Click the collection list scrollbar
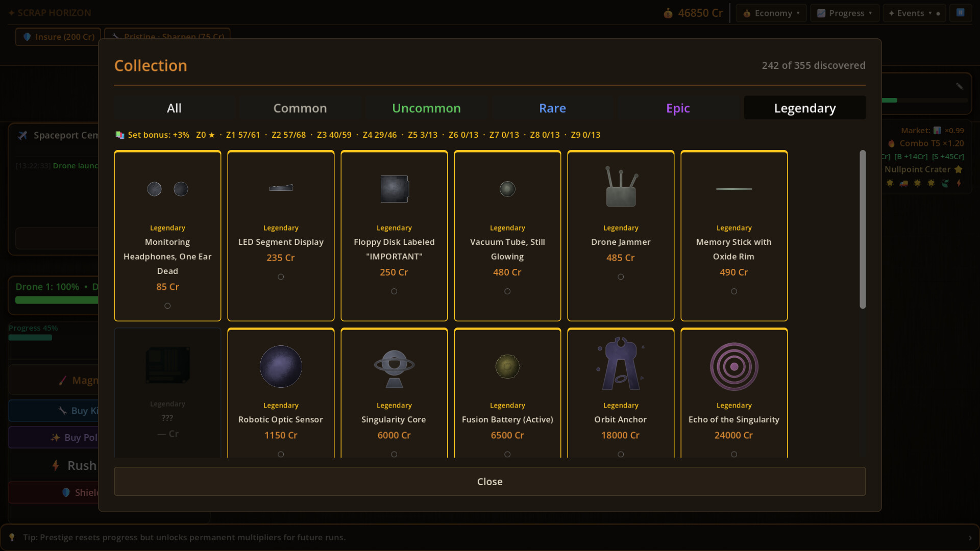This screenshot has width=980, height=551. coord(863,229)
